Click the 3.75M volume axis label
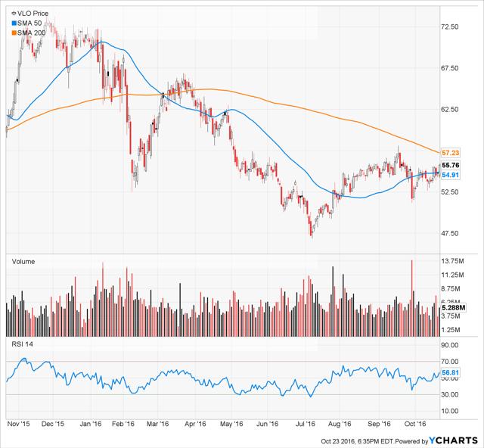 (451, 316)
